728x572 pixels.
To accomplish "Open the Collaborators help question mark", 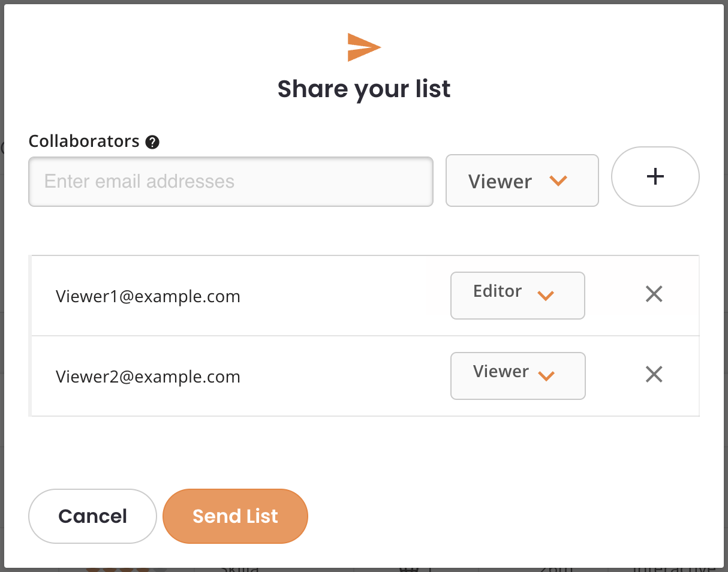I will 152,142.
